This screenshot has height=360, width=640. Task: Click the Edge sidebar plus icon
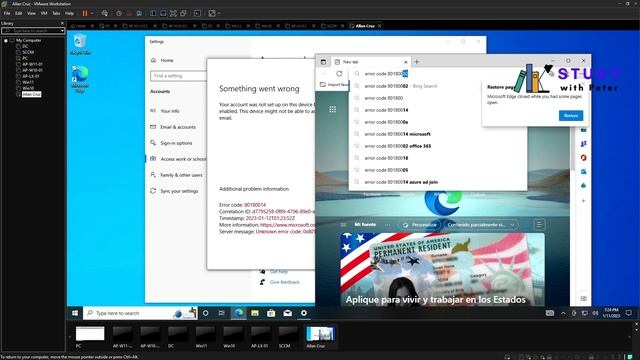click(x=583, y=201)
